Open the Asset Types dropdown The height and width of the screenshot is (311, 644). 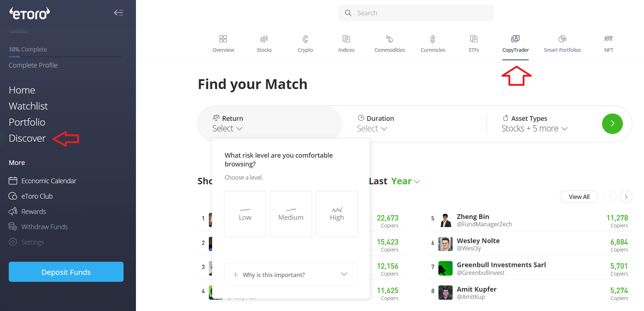(534, 128)
